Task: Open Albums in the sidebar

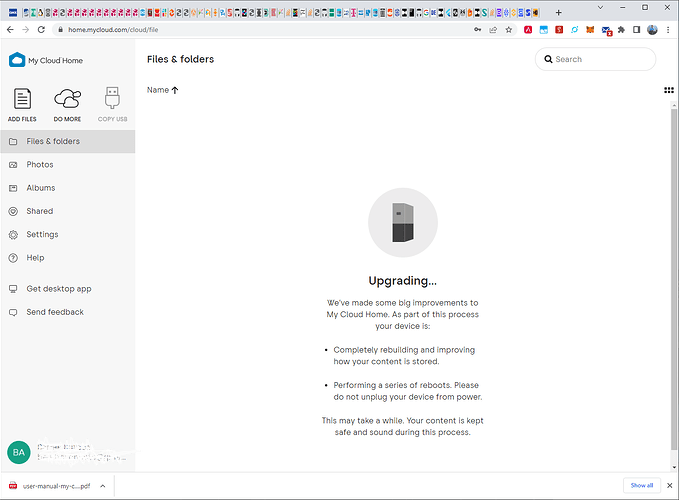Action: coord(68,188)
